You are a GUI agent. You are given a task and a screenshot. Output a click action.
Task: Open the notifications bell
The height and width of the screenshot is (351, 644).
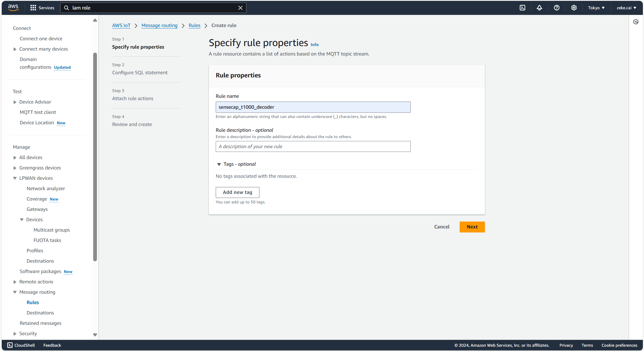tap(539, 8)
